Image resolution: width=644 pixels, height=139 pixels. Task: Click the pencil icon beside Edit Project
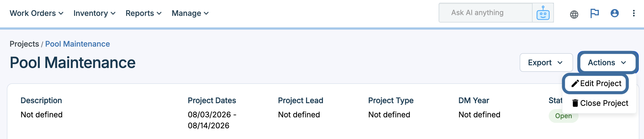pyautogui.click(x=575, y=83)
